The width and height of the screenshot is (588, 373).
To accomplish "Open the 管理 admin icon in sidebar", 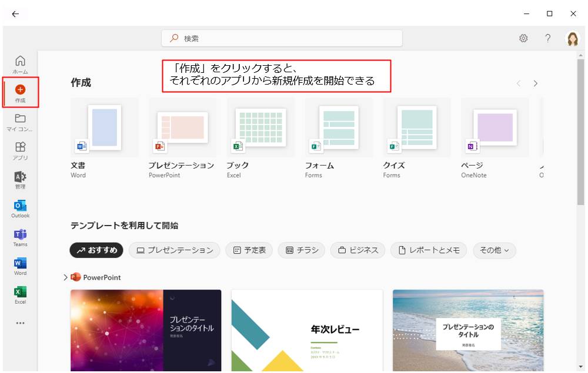I will point(20,180).
